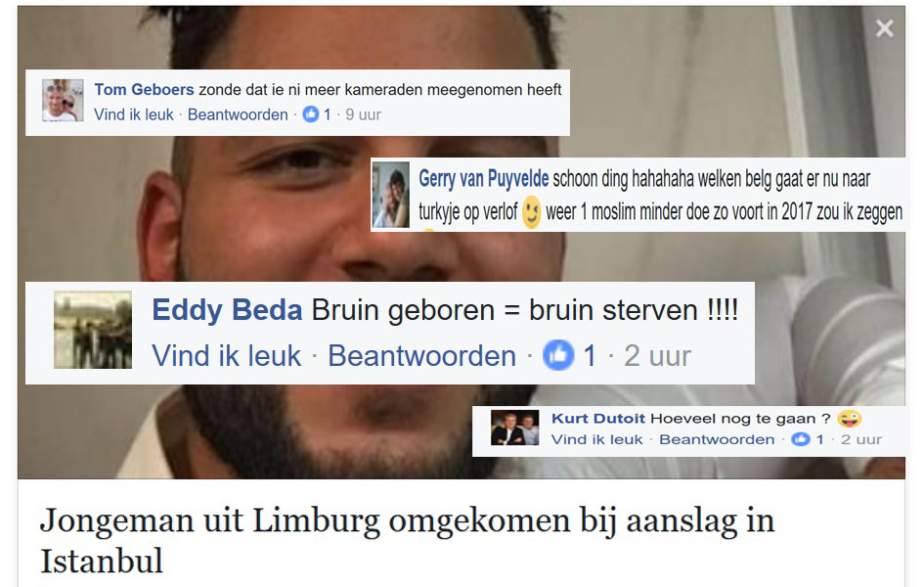Click 'Vind ik leuk' under Tom Geboers comment
924x587 pixels.
[134, 114]
